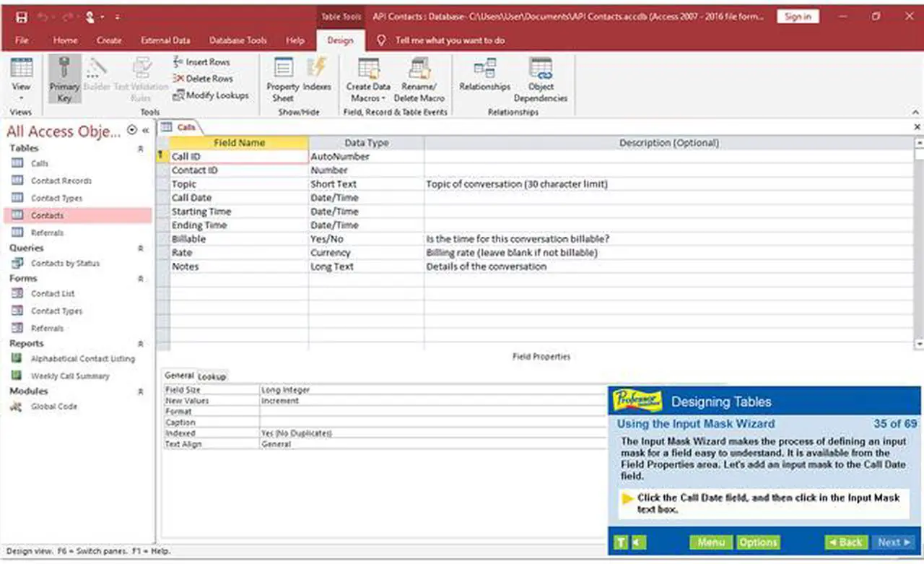Collapse the Modules group
The height and width of the screenshot is (564, 924).
140,391
